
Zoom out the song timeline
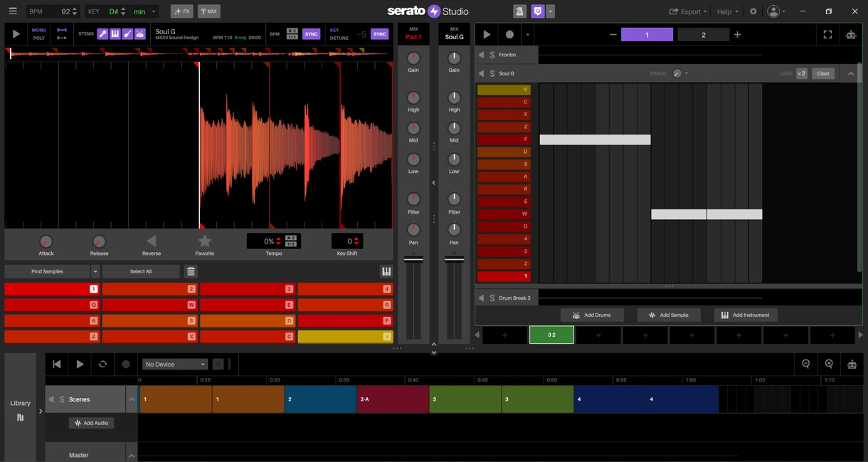click(x=805, y=364)
